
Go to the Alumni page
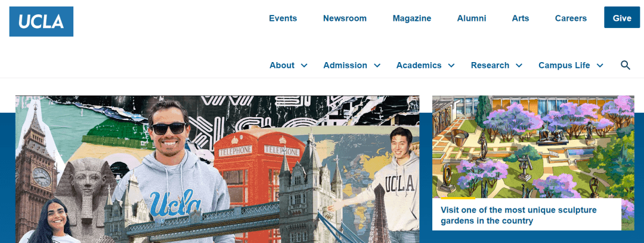pos(472,18)
